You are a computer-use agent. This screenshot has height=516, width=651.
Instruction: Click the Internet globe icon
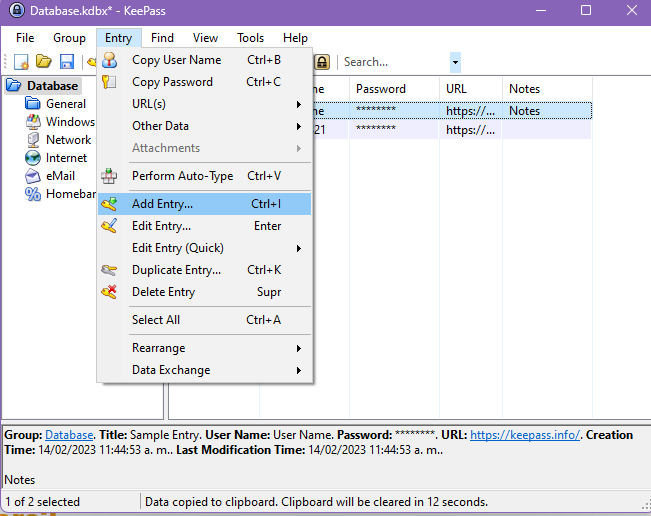click(x=33, y=158)
